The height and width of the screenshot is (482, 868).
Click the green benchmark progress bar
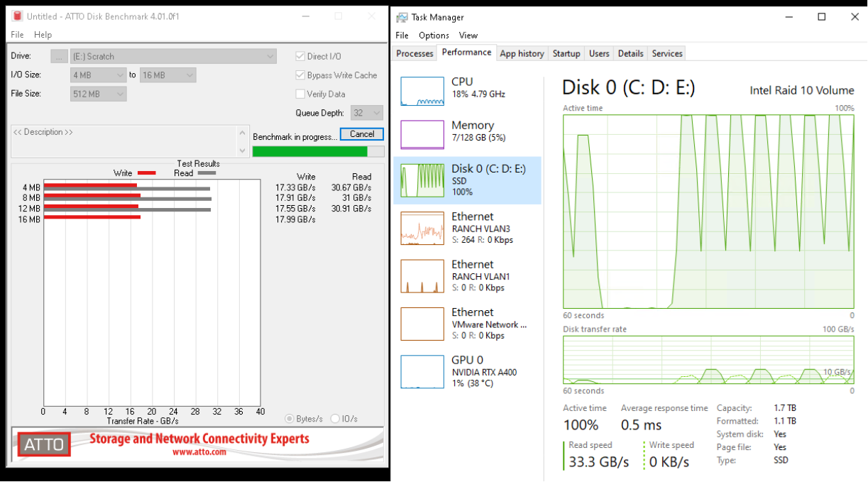(310, 151)
